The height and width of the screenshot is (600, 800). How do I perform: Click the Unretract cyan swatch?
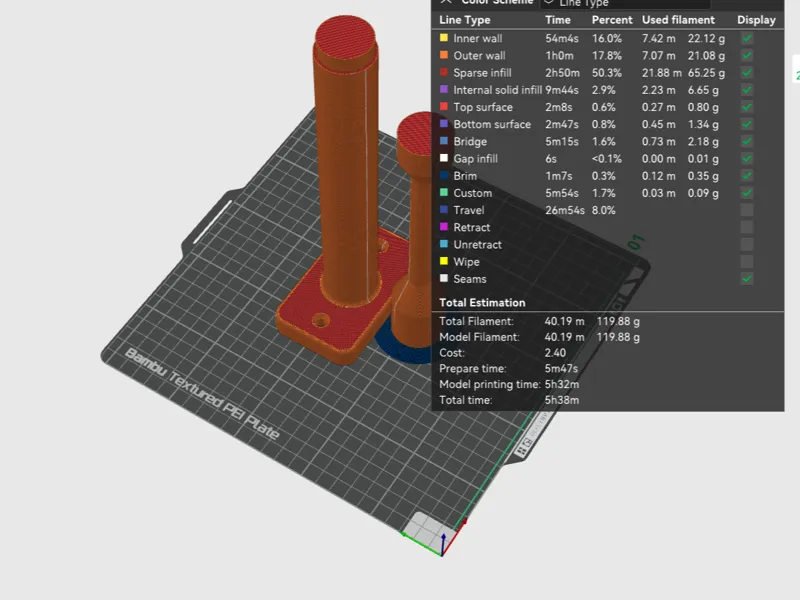(x=444, y=244)
